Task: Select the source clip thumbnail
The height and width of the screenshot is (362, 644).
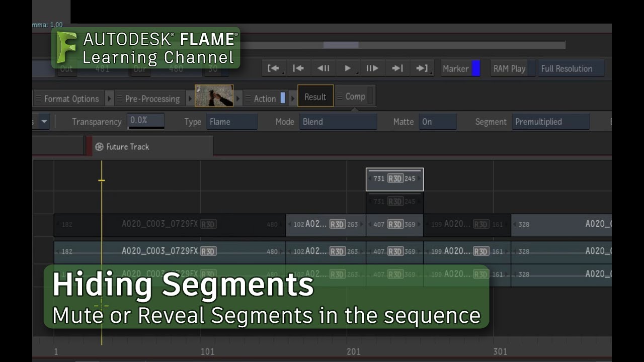Action: [214, 96]
